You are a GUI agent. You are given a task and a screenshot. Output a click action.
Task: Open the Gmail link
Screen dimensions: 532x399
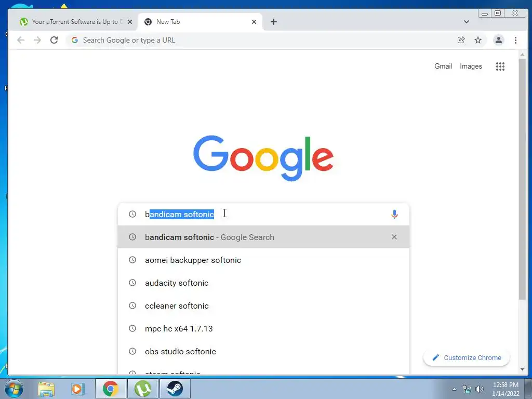(443, 66)
